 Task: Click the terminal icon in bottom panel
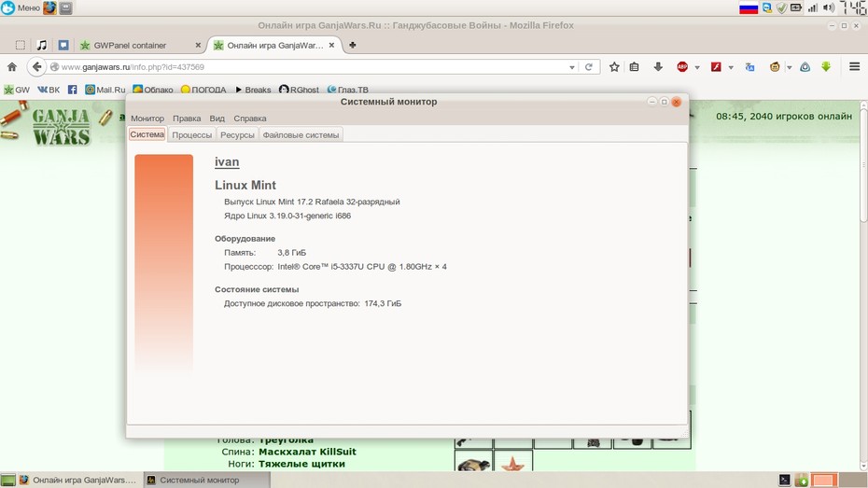(x=784, y=480)
